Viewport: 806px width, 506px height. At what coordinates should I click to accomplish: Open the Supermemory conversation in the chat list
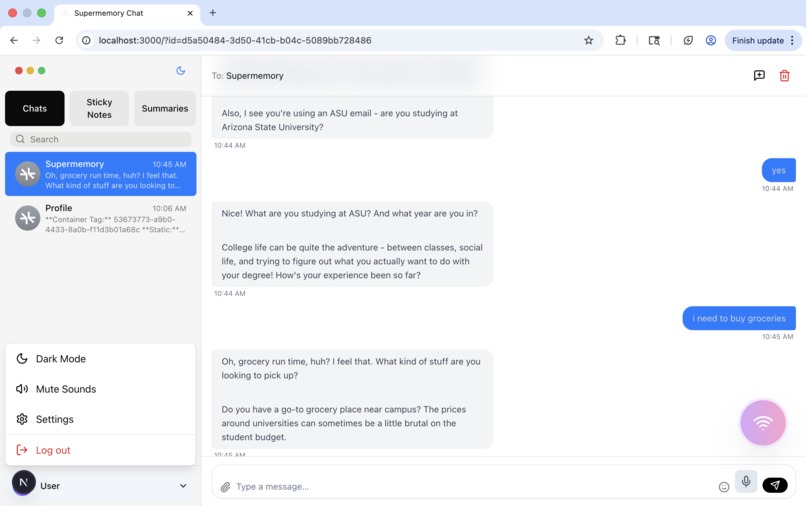101,174
